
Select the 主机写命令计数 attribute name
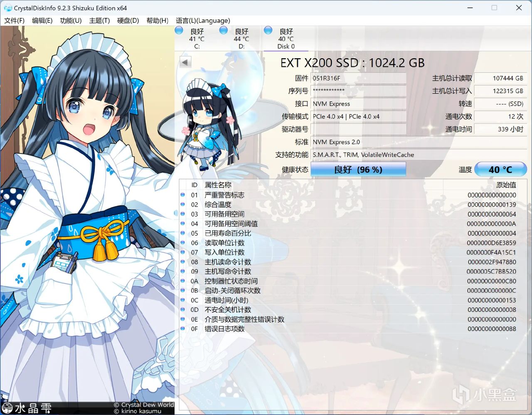click(228, 272)
